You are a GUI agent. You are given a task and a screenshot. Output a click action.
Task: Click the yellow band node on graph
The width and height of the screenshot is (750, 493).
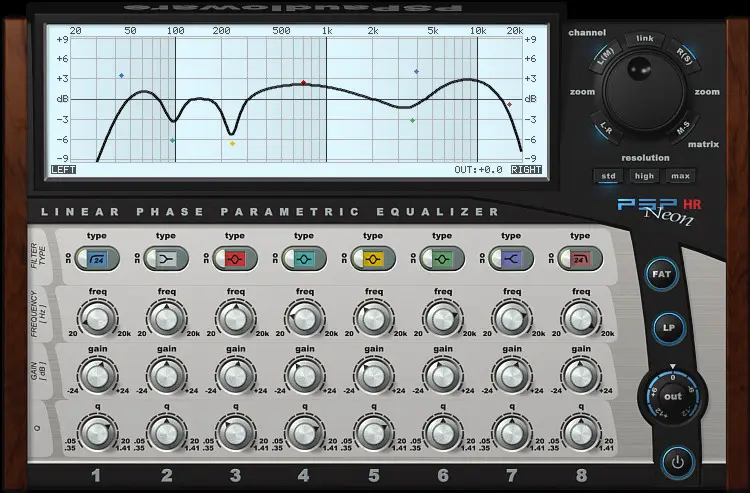(x=232, y=143)
